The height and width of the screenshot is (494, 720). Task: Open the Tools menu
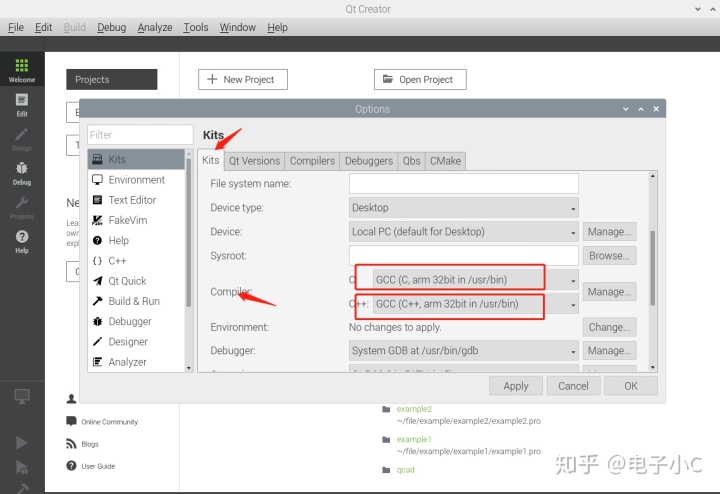coord(196,28)
